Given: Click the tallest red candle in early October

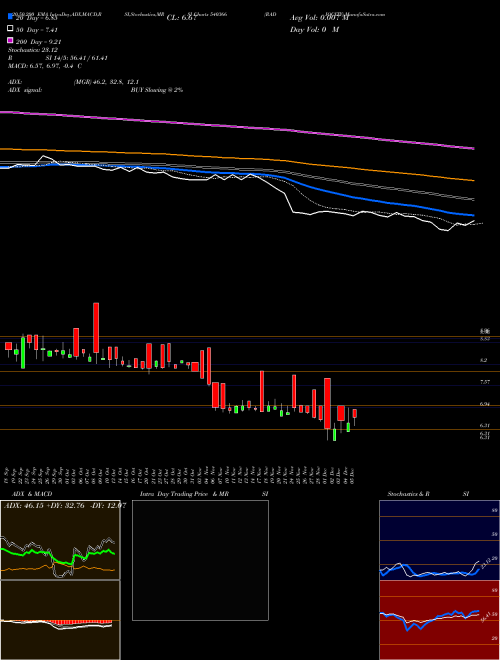Looking at the screenshot, I should [96, 327].
